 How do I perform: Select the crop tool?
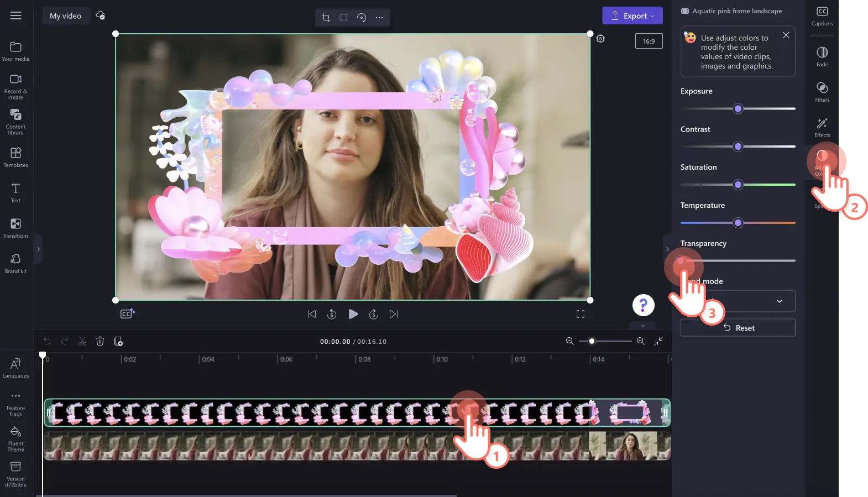[326, 18]
